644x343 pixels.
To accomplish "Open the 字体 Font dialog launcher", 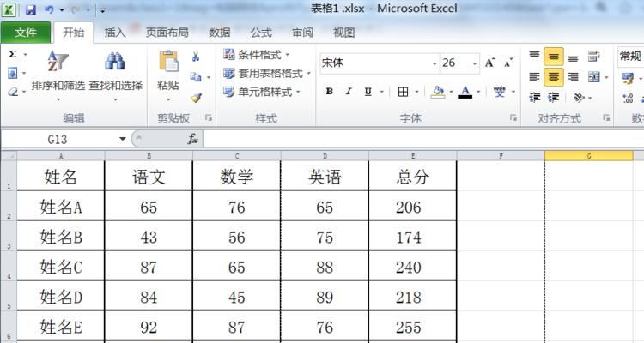I will pyautogui.click(x=513, y=117).
